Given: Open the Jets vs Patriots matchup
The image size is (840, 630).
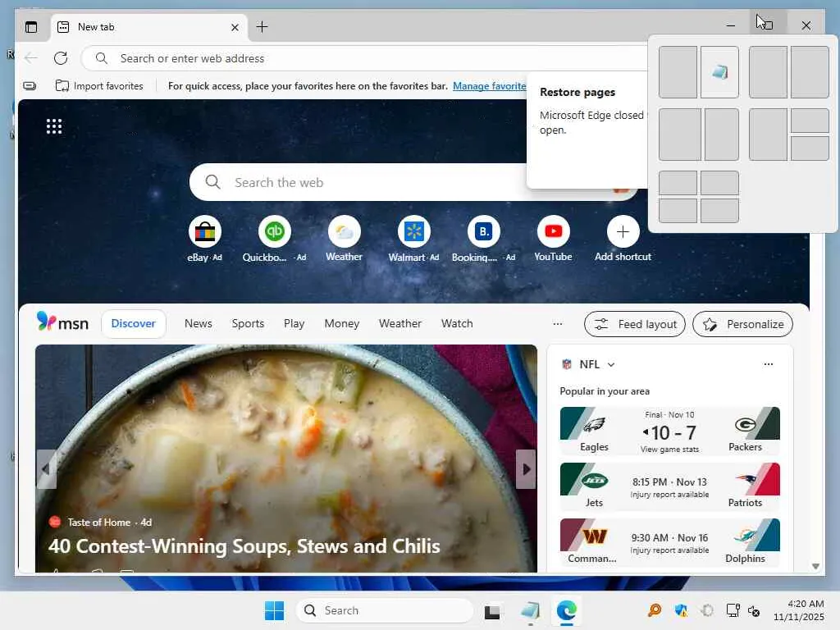Looking at the screenshot, I should tap(669, 487).
